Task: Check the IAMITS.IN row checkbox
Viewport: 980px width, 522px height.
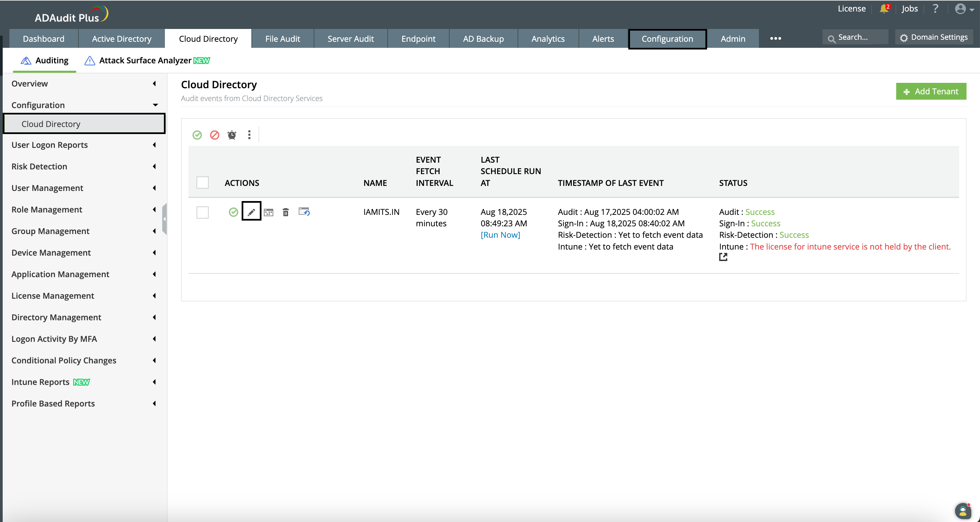Action: click(202, 212)
